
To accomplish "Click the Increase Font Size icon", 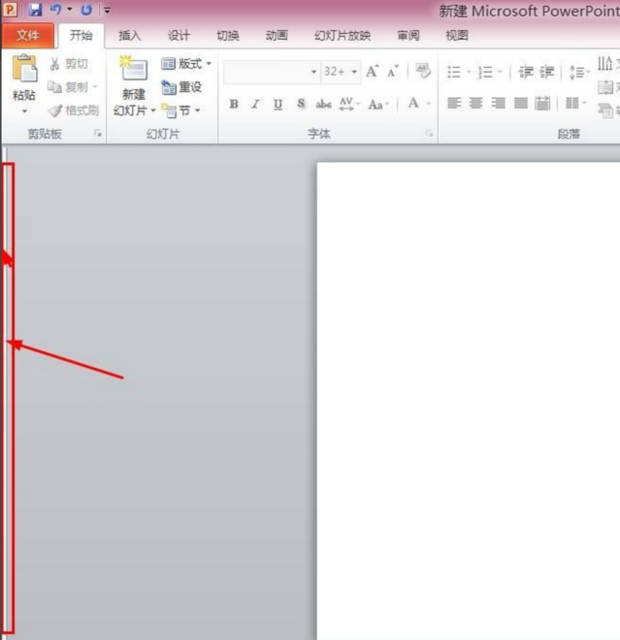I will coord(372,72).
